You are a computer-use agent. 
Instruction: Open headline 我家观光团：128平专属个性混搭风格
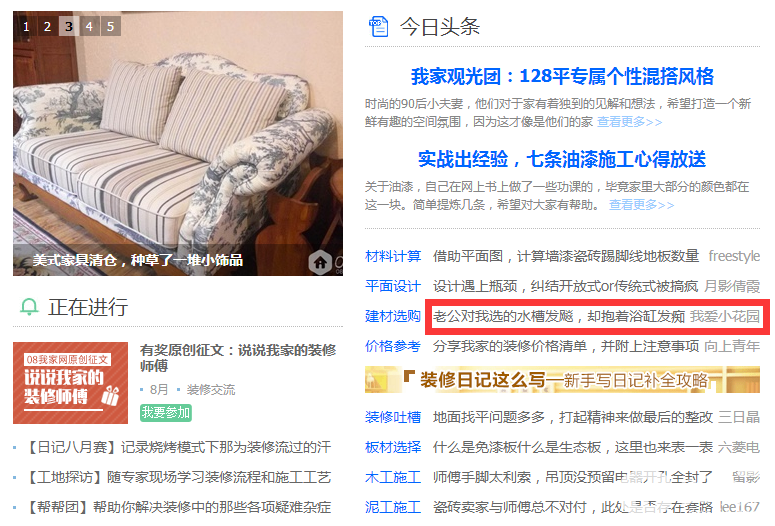coord(562,76)
